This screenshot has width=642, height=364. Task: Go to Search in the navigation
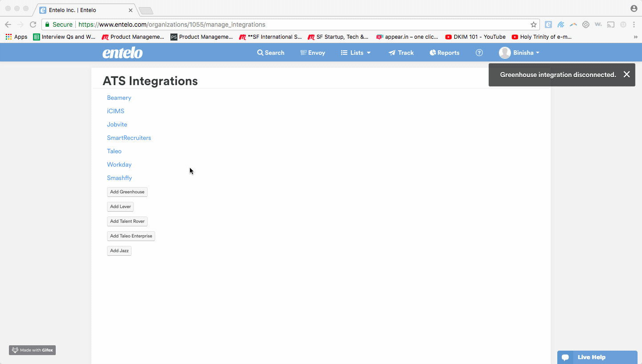(x=271, y=53)
